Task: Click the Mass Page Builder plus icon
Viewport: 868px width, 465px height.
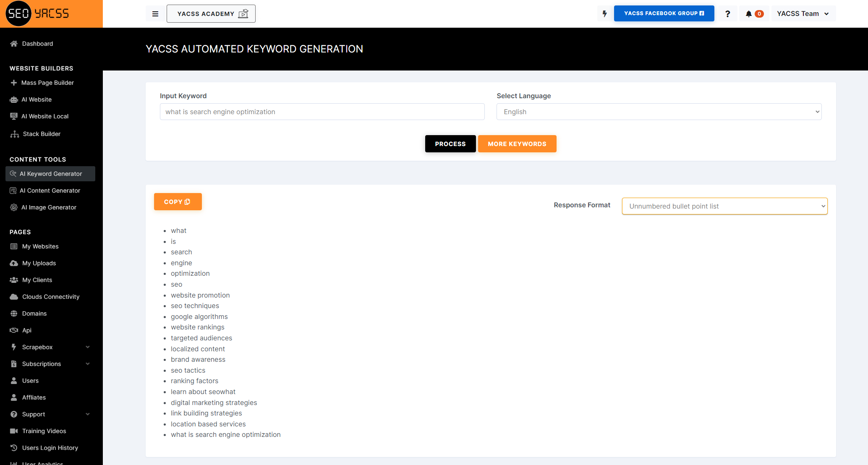Action: 14,83
